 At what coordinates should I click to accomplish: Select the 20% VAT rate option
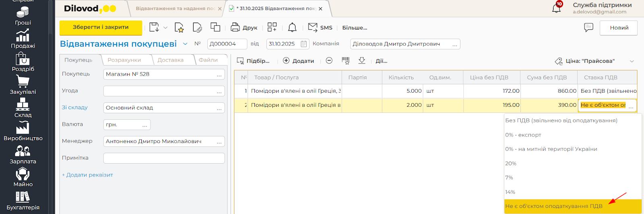tap(511, 164)
